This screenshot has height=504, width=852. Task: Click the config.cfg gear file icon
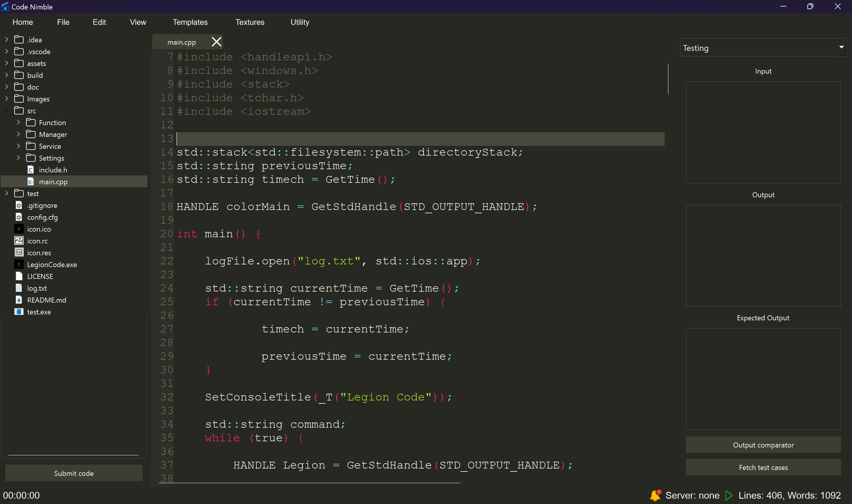tap(19, 217)
